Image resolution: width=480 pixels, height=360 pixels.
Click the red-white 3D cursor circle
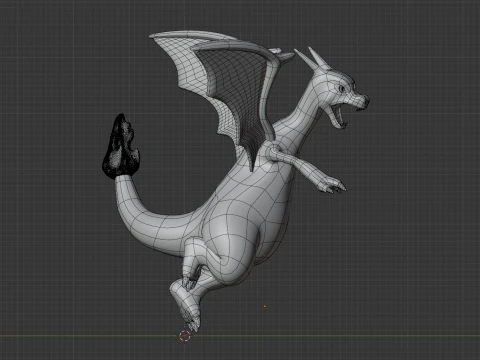pos(185,336)
